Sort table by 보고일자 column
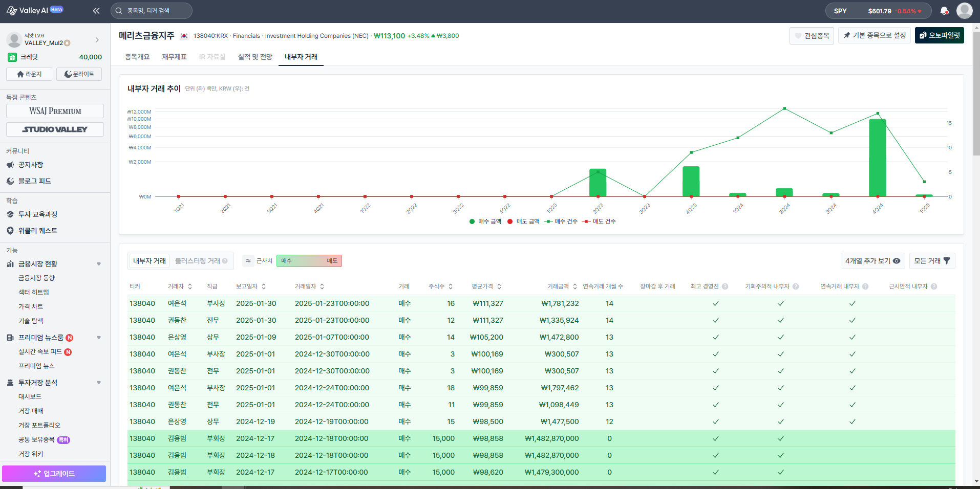This screenshot has height=489, width=980. pos(251,286)
